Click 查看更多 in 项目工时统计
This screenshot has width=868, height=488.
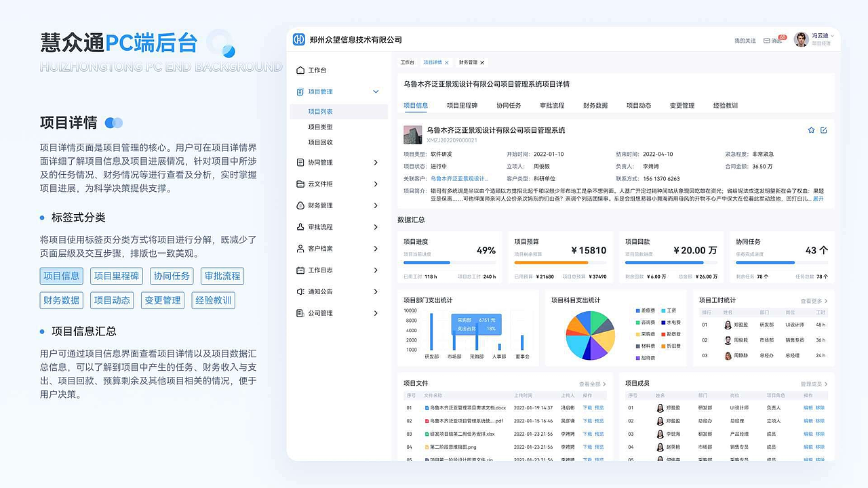(814, 301)
